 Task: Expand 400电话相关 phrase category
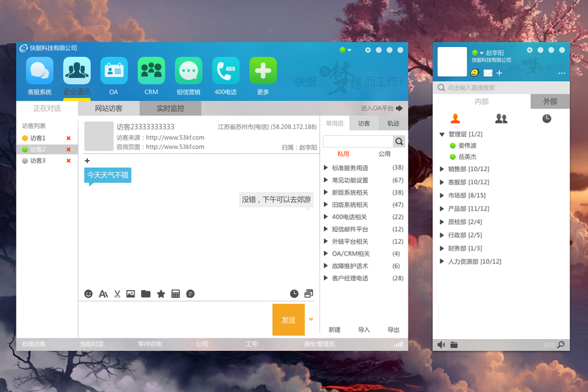pos(326,217)
